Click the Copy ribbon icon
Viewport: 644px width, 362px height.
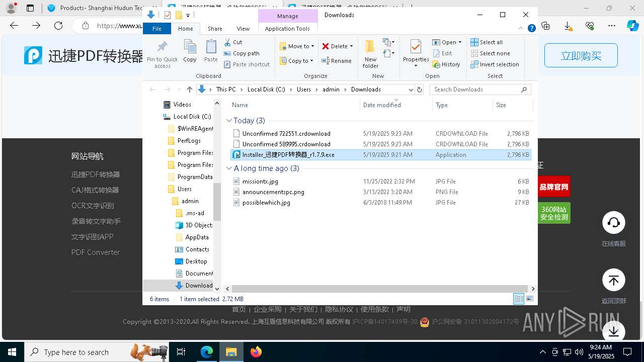click(x=190, y=51)
